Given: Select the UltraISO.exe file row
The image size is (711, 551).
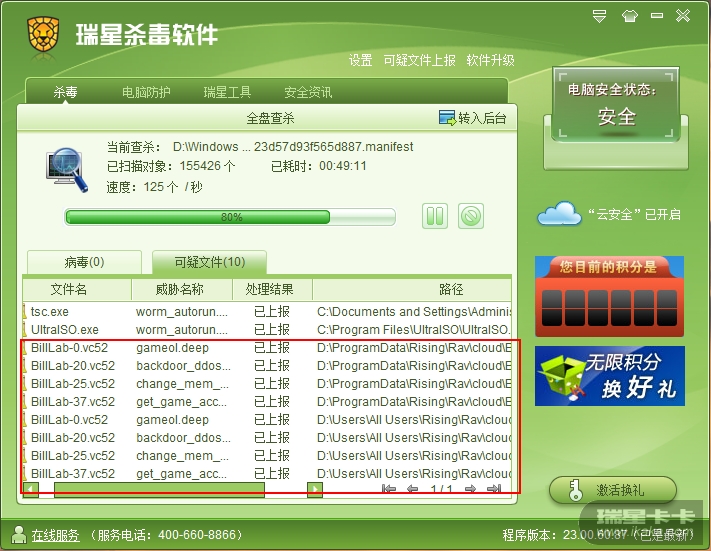Looking at the screenshot, I should [267, 330].
